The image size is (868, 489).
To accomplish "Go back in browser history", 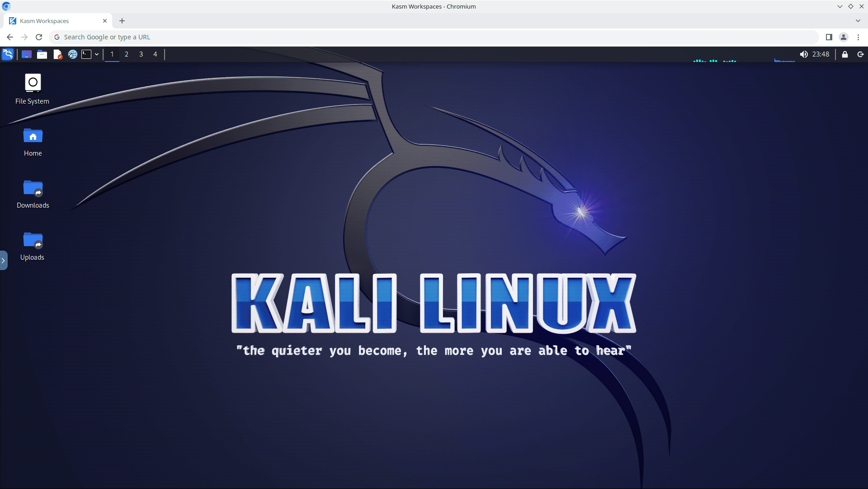I will (x=10, y=37).
